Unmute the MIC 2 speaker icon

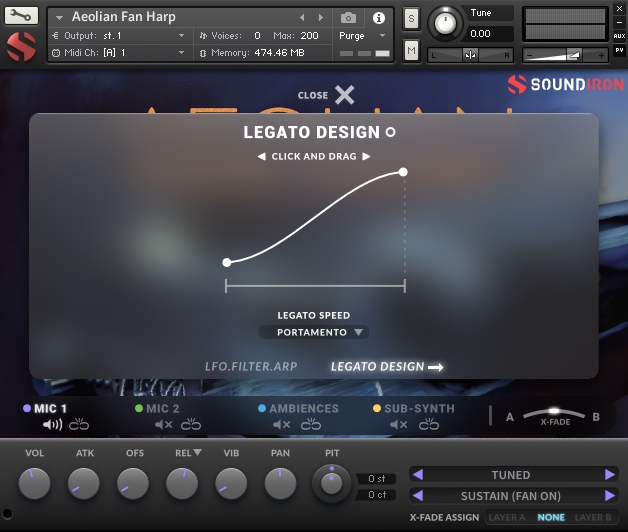click(163, 425)
